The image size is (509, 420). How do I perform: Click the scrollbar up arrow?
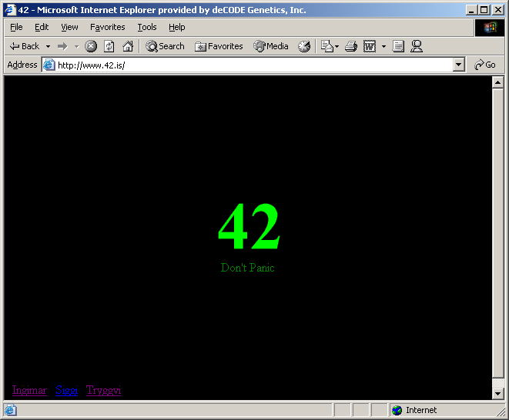point(497,82)
